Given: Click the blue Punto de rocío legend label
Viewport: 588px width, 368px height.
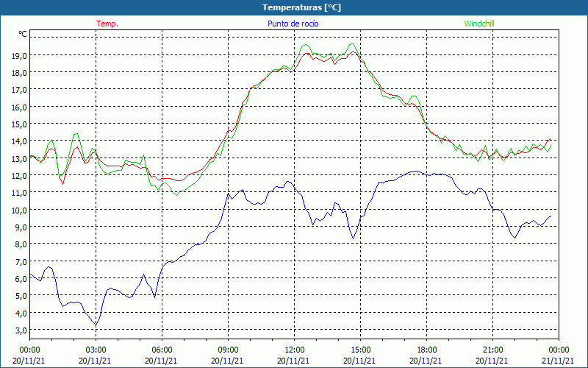Looking at the screenshot, I should tap(293, 24).
